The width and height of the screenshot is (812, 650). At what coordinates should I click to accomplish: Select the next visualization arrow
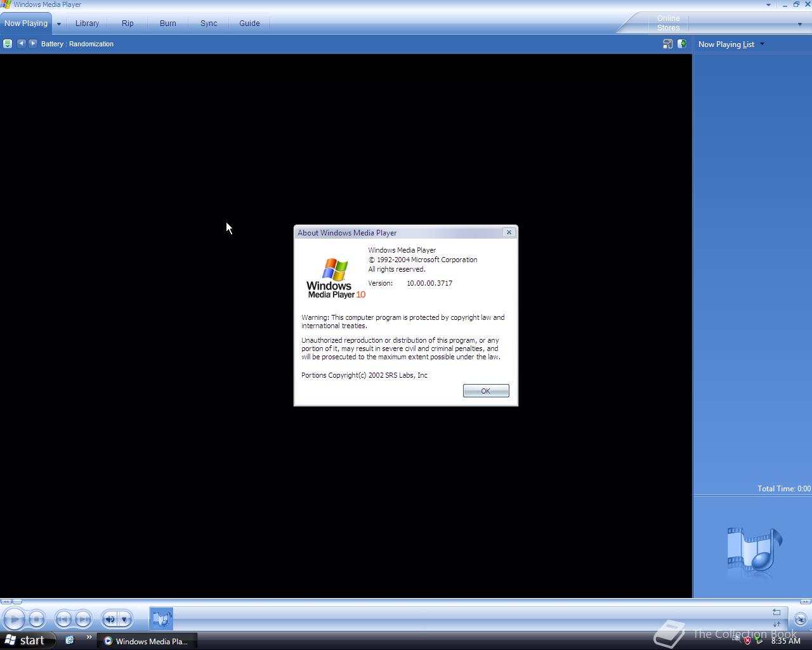(x=33, y=44)
